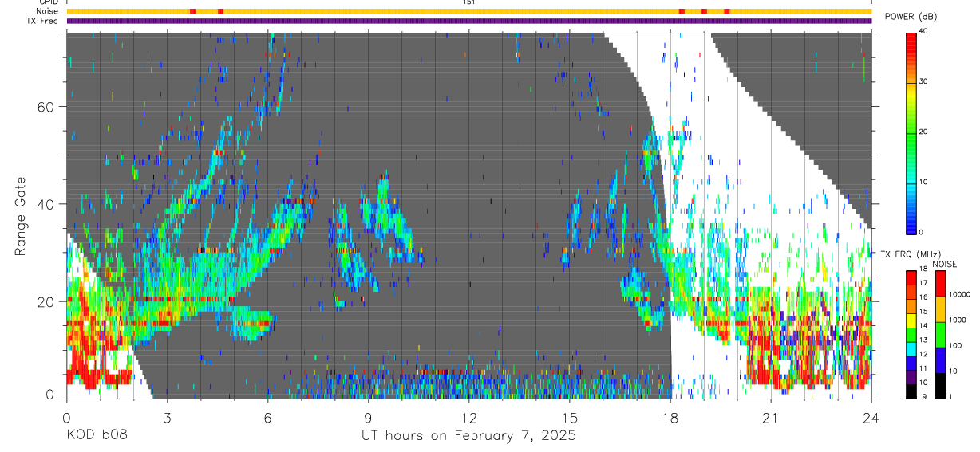Click the 24 tick on UT hours axis
980x452 pixels.
[x=871, y=416]
